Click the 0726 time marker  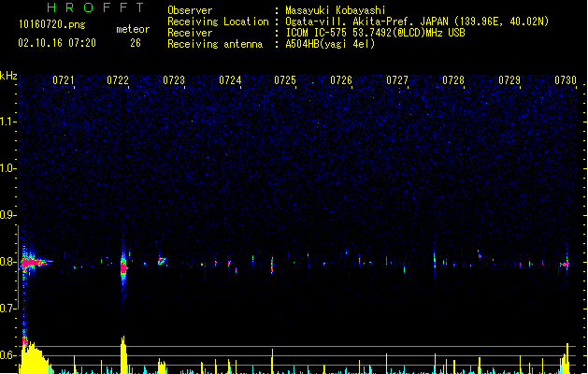[341, 80]
